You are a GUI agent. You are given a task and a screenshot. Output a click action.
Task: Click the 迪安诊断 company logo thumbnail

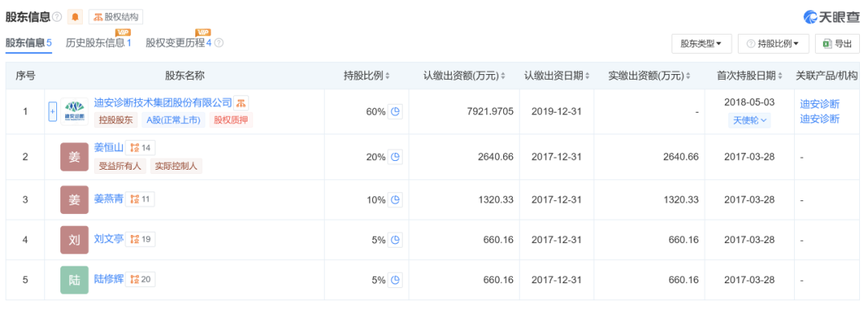click(74, 112)
